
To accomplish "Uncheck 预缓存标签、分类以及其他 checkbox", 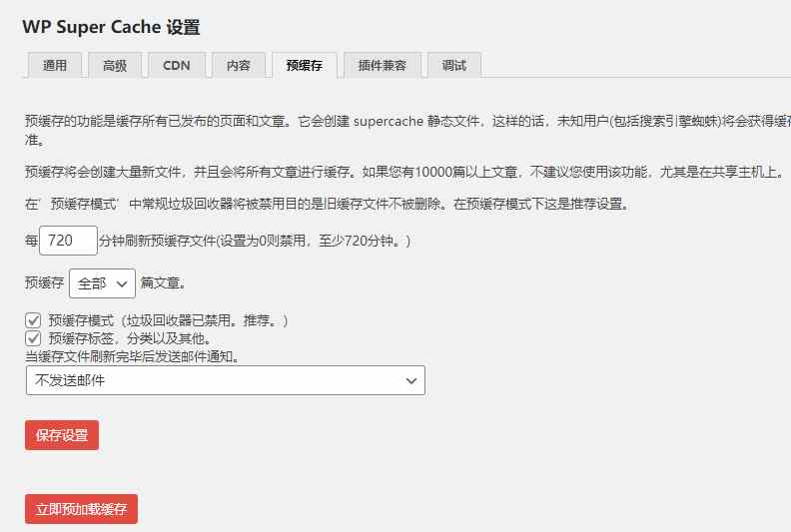I will click(x=33, y=337).
